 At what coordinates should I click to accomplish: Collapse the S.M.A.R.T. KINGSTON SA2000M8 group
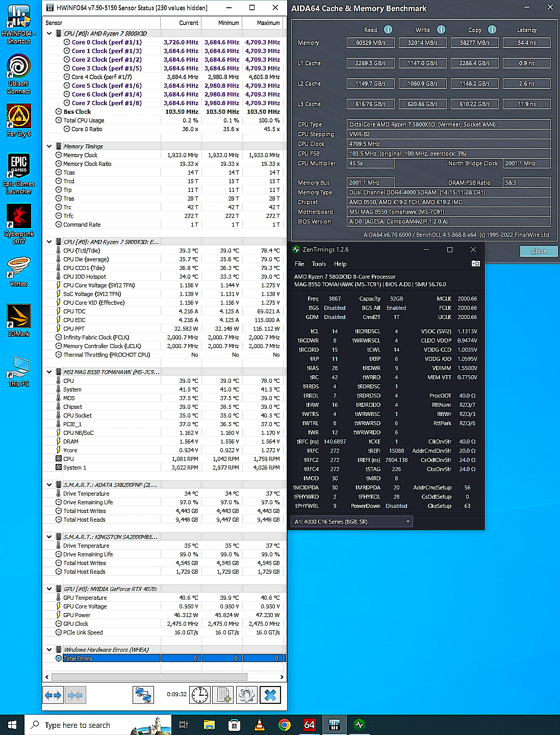coord(49,536)
